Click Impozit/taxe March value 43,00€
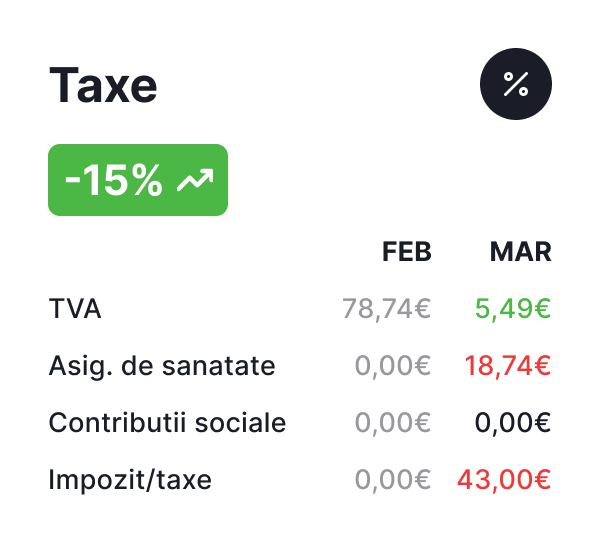This screenshot has height=543, width=600. (504, 480)
